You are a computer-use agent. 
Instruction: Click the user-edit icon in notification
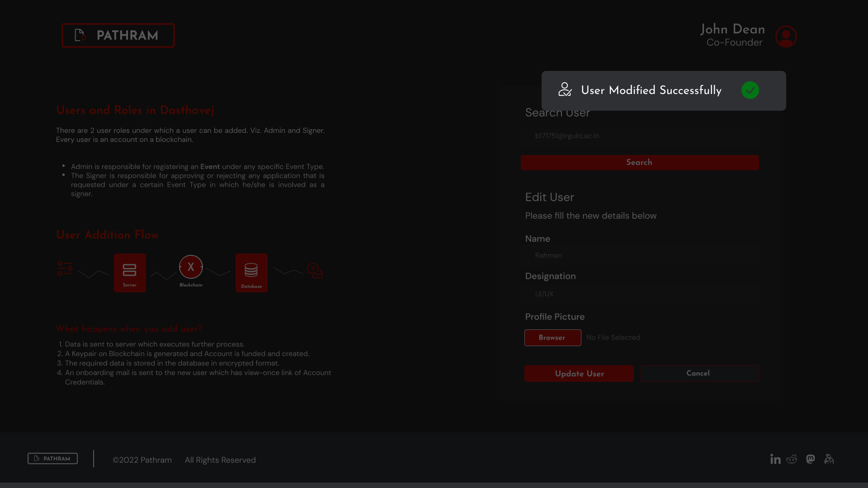[565, 89]
